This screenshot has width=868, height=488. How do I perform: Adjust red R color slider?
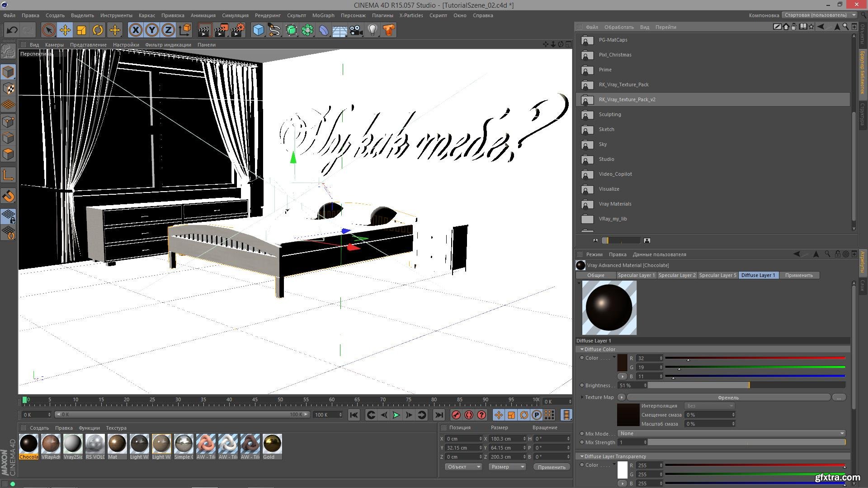point(755,358)
